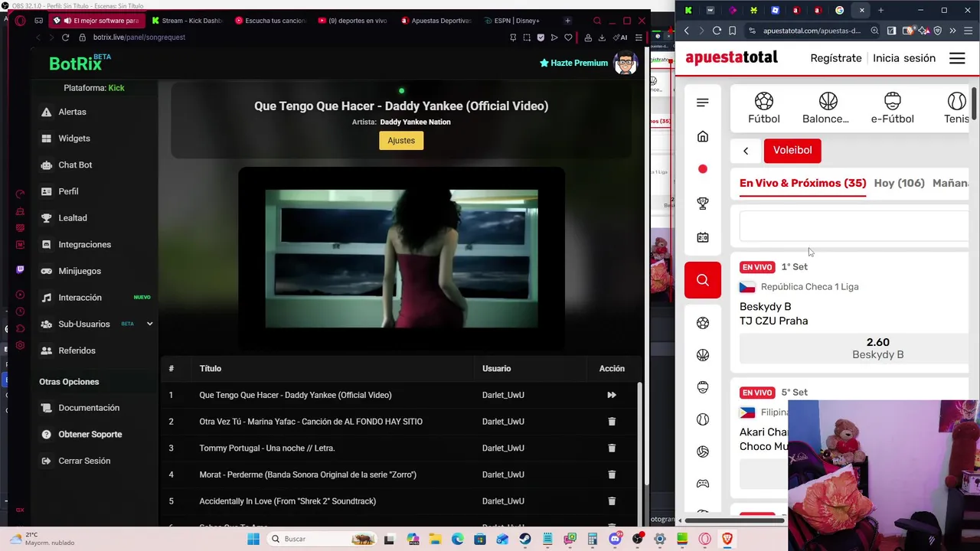Screen dimensions: 980x551
Task: Switch to Escucha tus canciones tab
Action: [270, 21]
